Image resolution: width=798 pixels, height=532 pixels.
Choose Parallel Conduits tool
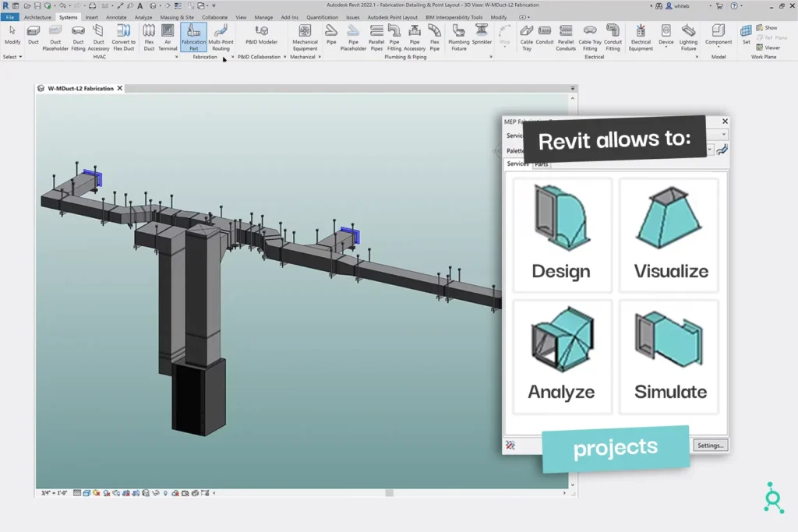point(566,37)
